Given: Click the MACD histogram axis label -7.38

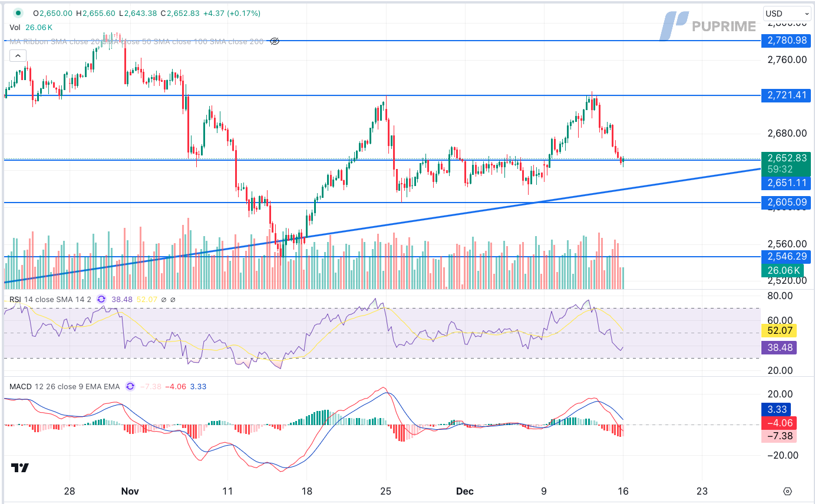Looking at the screenshot, I should [x=778, y=436].
